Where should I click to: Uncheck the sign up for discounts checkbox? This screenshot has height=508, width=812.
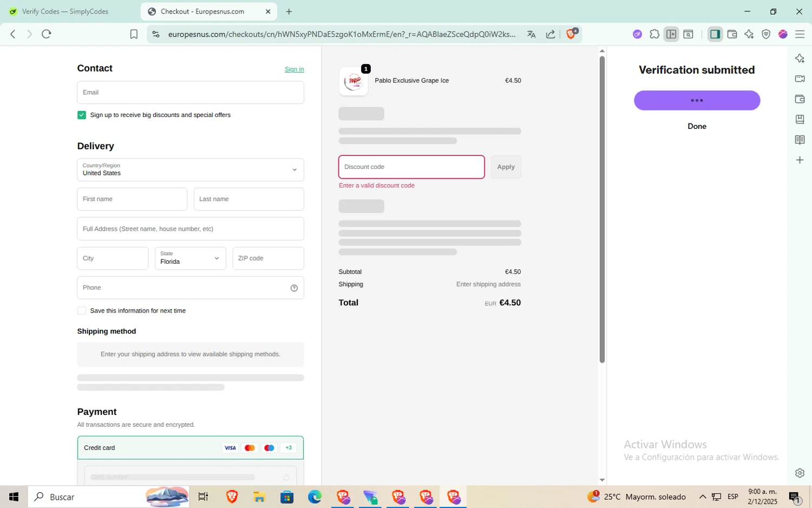82,115
